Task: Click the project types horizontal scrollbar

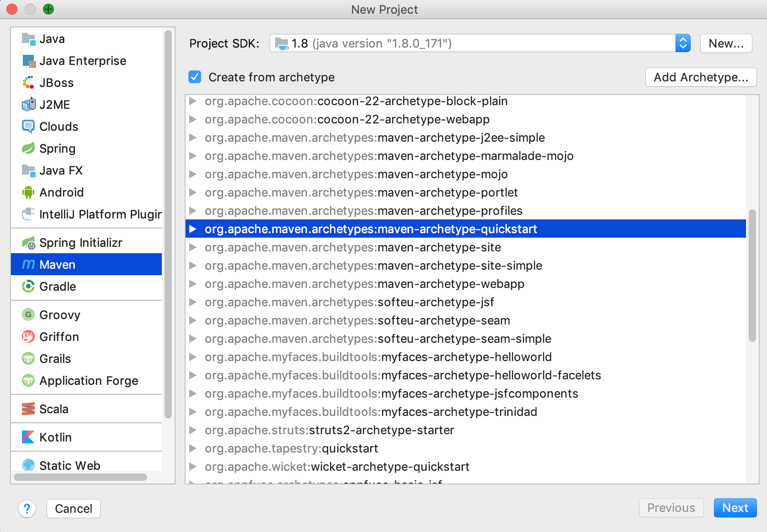Action: click(x=80, y=477)
